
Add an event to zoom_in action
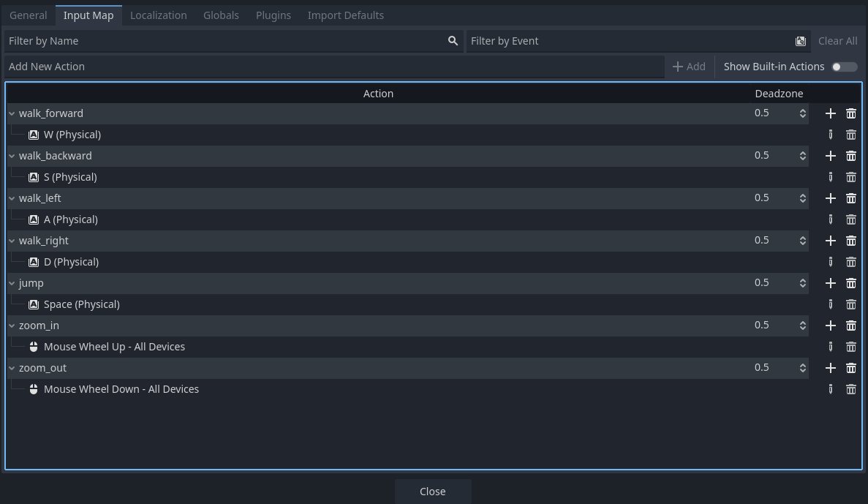[x=831, y=326]
